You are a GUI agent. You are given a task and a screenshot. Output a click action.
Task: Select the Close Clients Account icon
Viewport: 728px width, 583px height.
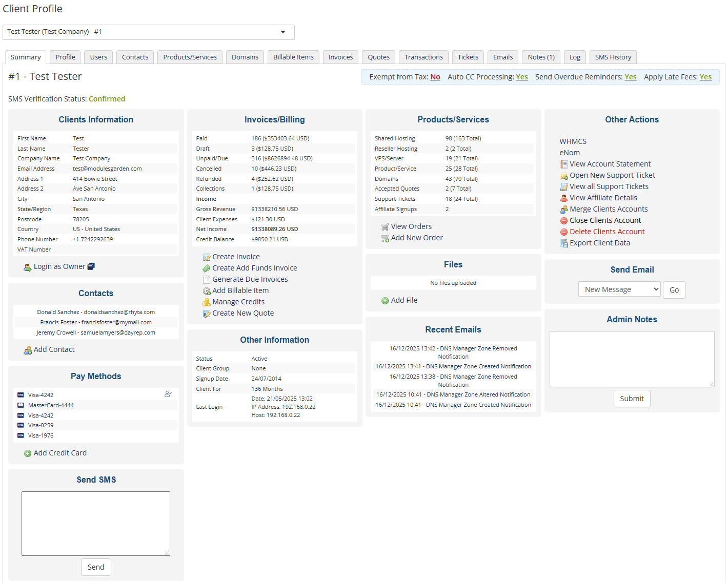(564, 220)
